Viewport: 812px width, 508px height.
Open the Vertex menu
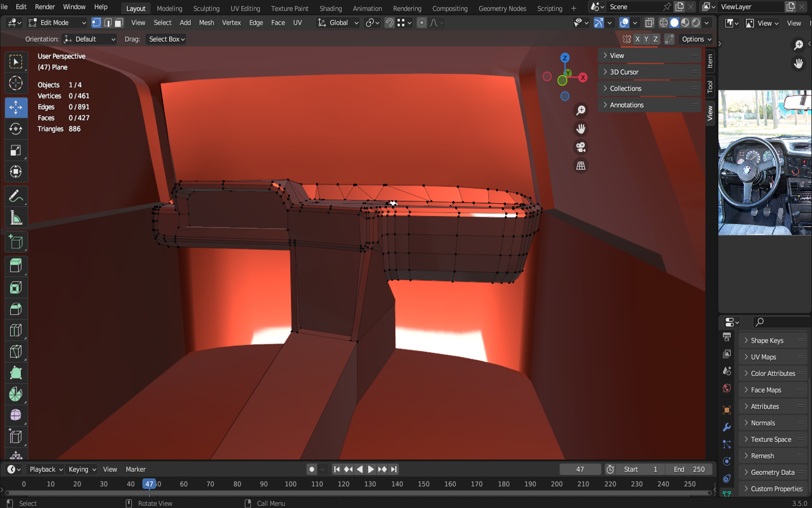[231, 23]
